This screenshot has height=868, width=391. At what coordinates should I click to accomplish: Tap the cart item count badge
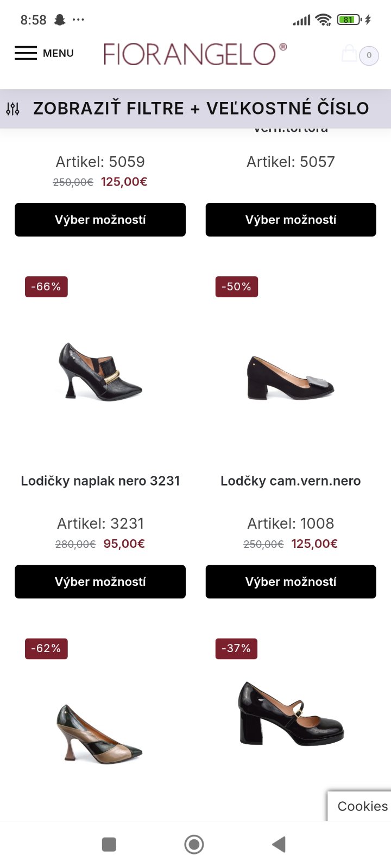(369, 55)
